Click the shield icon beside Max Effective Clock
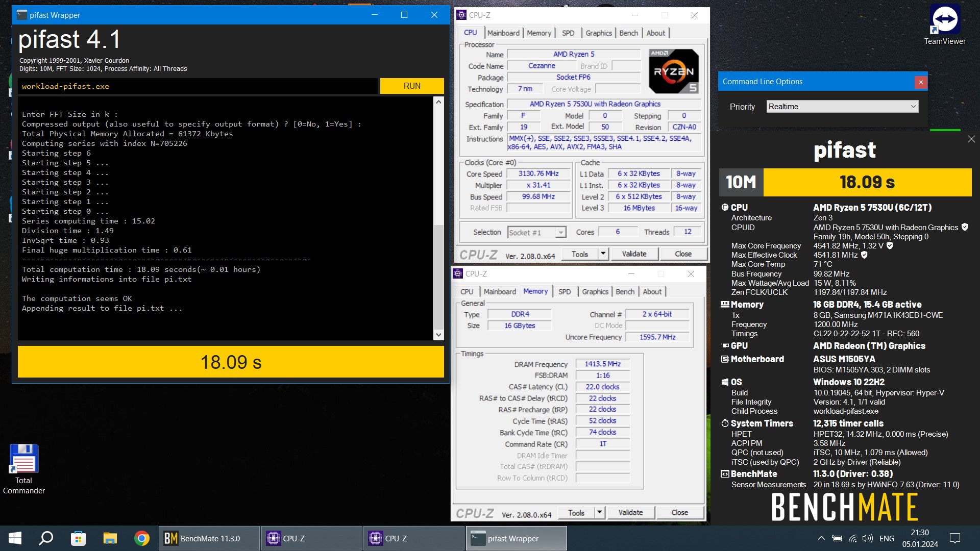Screen dimensions: 980x551 [864, 255]
